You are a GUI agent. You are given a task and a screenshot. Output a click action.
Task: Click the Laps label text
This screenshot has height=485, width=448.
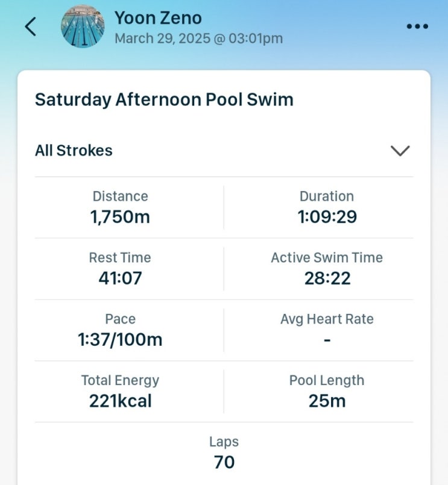pos(224,442)
